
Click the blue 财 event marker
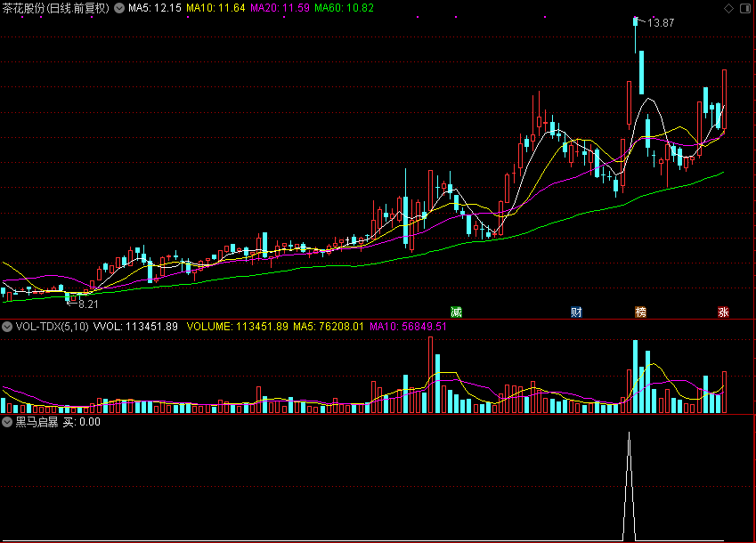(576, 312)
